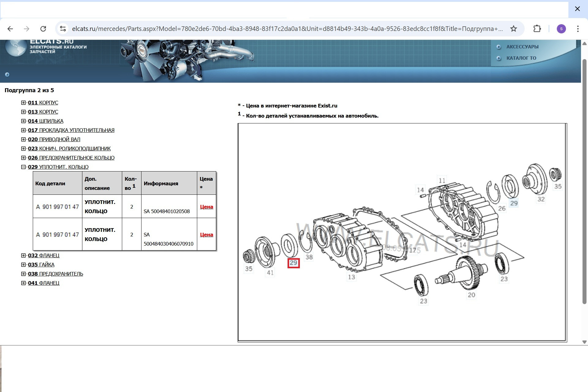588x392 pixels.
Task: Reload the page with refresh icon
Action: [x=43, y=29]
